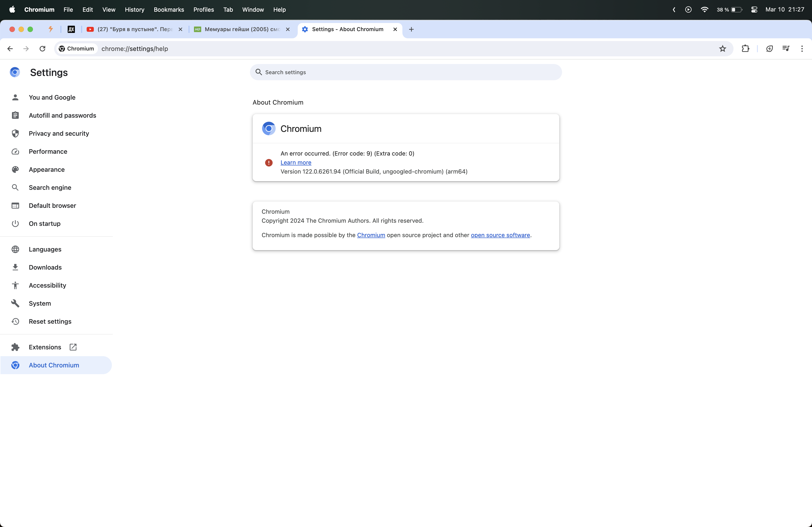
Task: Open You and Google settings
Action: (56, 98)
